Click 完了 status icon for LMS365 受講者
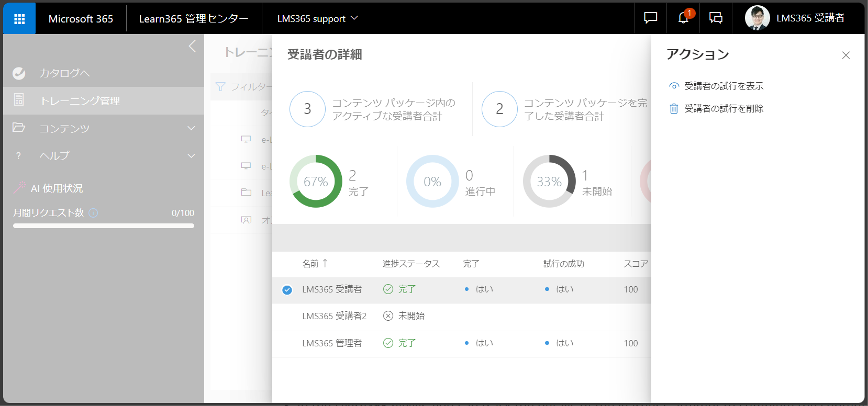The height and width of the screenshot is (406, 868). tap(388, 289)
